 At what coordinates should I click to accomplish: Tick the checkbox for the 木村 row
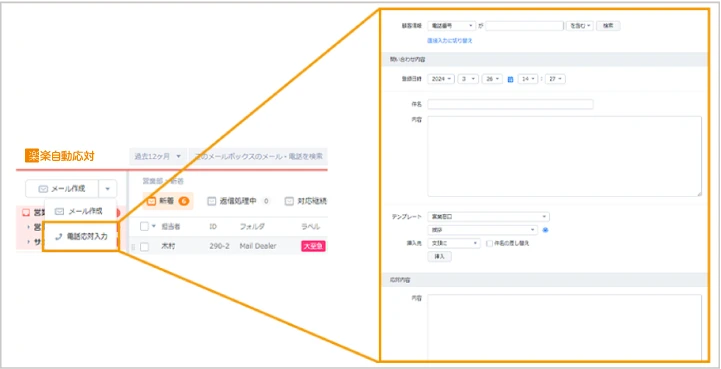(x=144, y=247)
